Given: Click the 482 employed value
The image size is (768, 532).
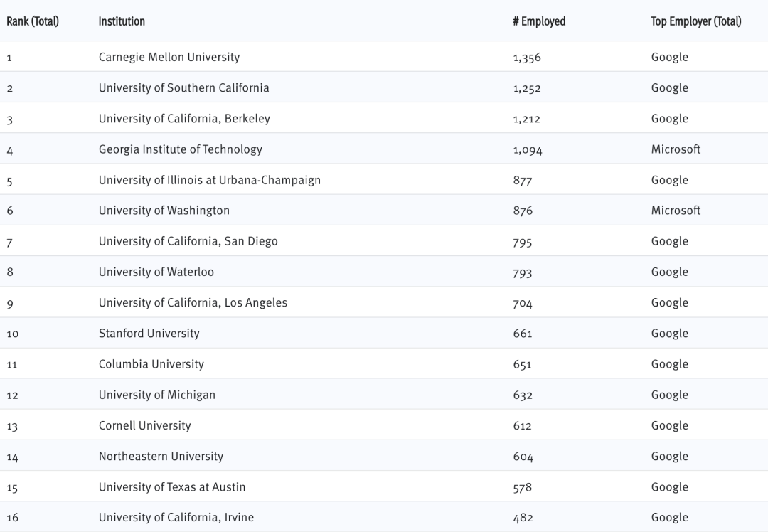Looking at the screenshot, I should (523, 518).
